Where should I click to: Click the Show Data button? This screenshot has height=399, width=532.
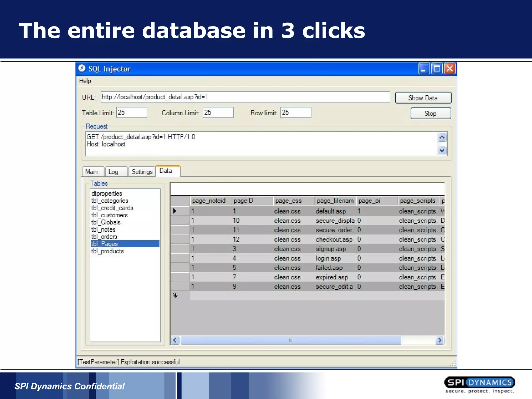[x=423, y=98]
